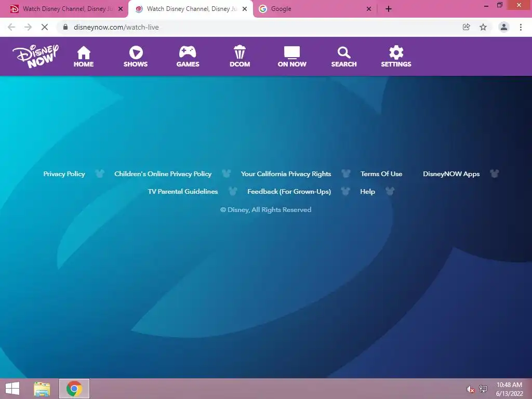Open the GAMES section
Screen dimensions: 532x399
[x=188, y=56]
